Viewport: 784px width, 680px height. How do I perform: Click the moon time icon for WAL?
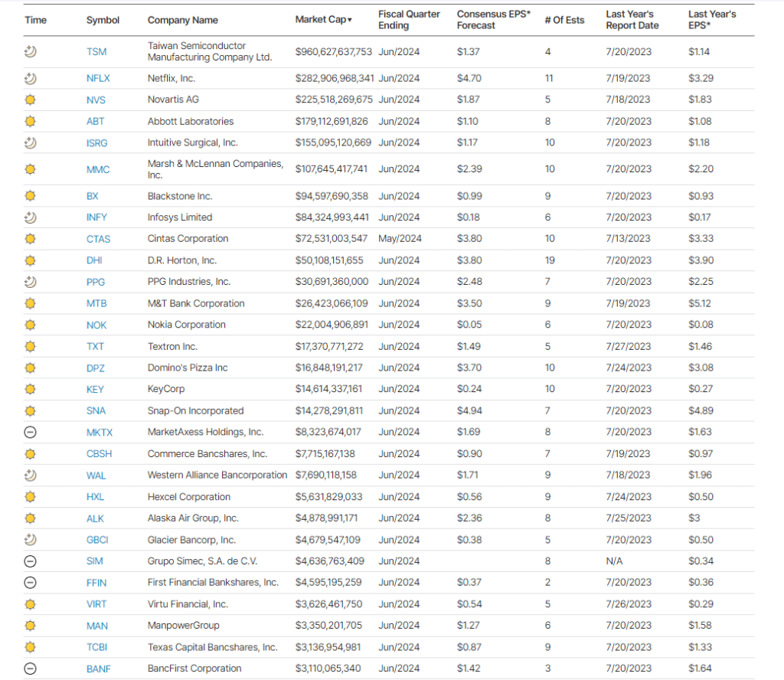pyautogui.click(x=30, y=476)
